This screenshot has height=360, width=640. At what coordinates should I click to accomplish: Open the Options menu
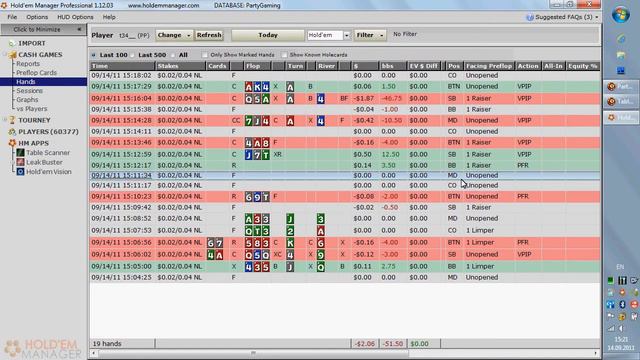tap(37, 17)
